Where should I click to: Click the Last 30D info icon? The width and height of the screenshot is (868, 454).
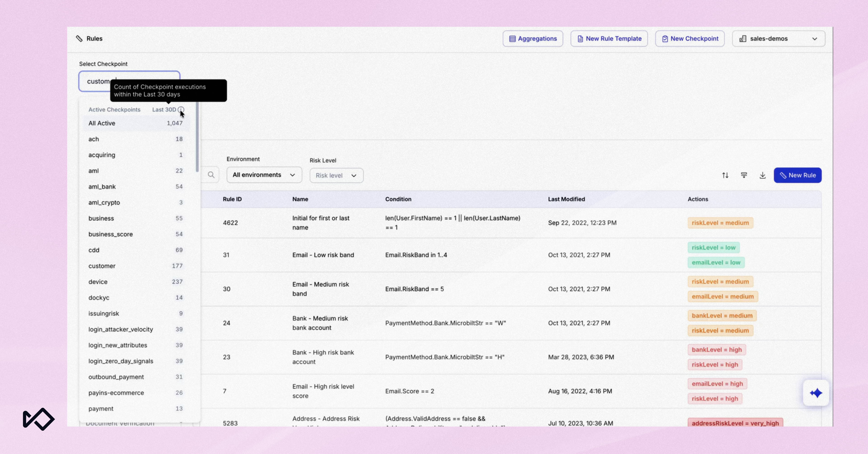pos(181,110)
